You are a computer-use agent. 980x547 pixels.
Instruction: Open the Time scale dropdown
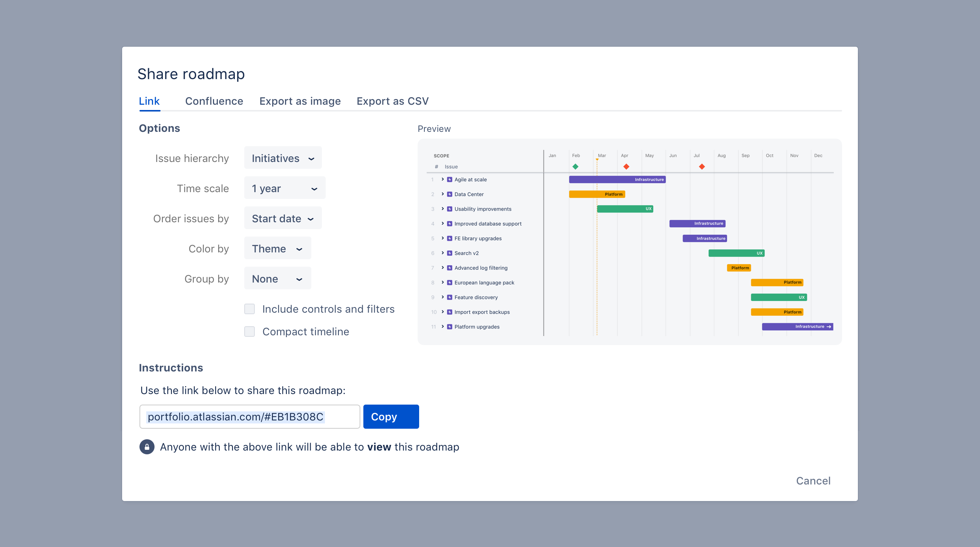(285, 188)
